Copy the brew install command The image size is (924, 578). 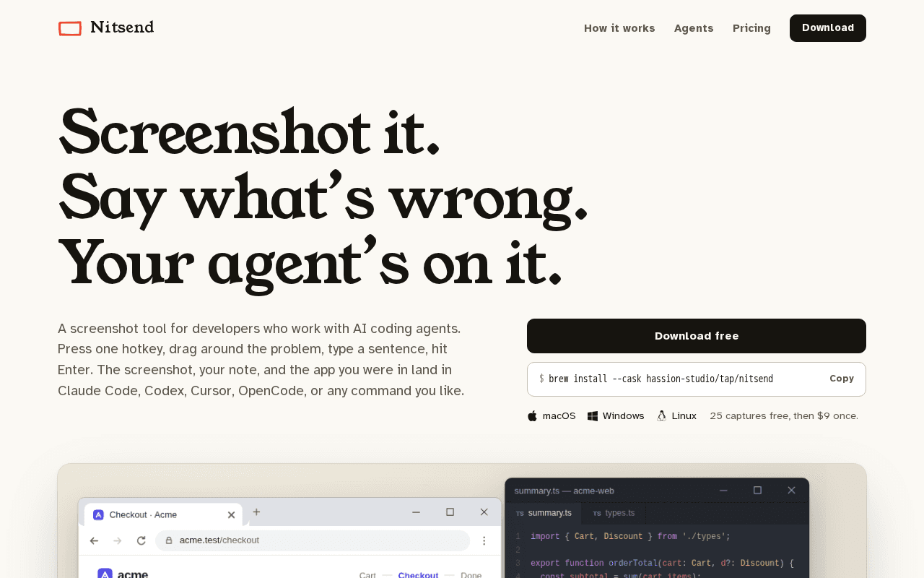click(842, 379)
